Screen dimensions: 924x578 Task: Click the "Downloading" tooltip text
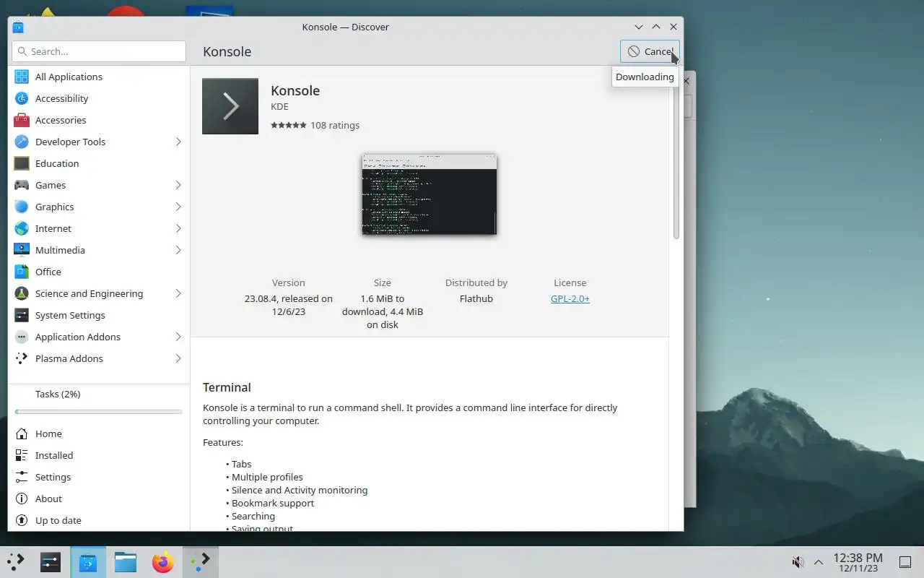645,77
